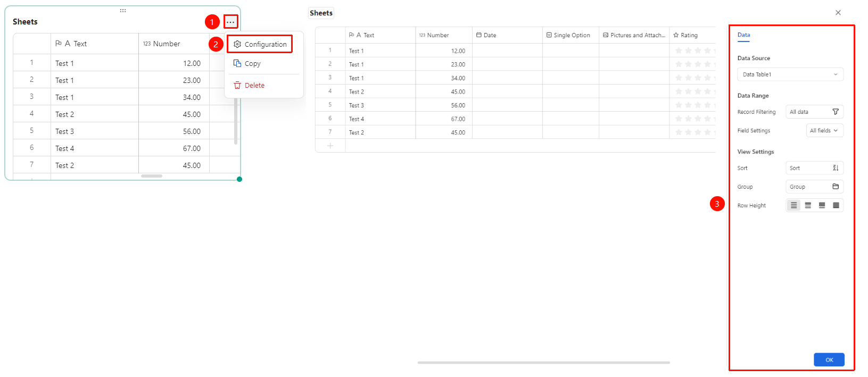Open the Data Source dropdown
868x377 pixels.
(790, 74)
